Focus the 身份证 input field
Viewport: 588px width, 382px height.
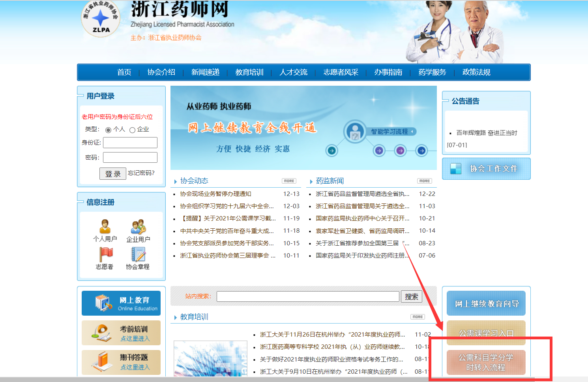pyautogui.click(x=130, y=143)
